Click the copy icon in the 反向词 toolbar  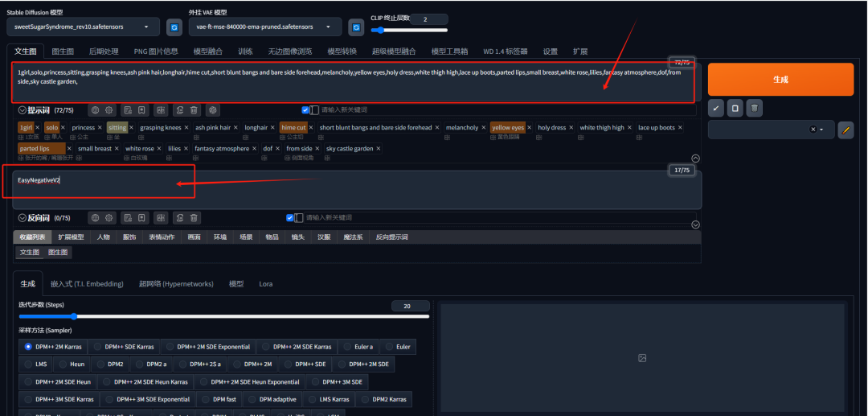pyautogui.click(x=180, y=218)
